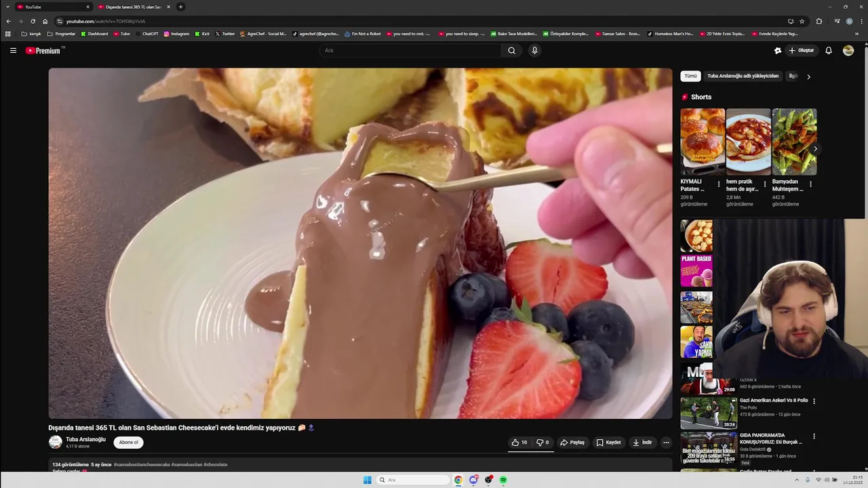The image size is (868, 488).
Task: Activate voice search microphone
Action: click(x=534, y=50)
